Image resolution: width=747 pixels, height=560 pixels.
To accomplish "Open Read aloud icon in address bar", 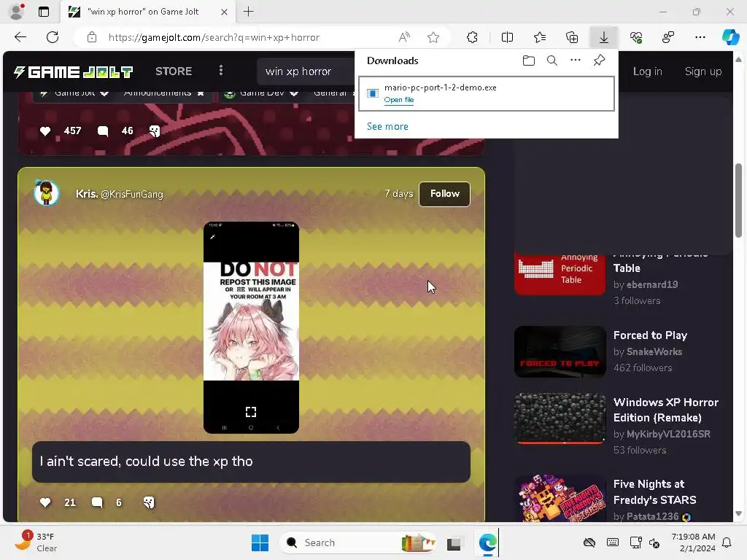I will tap(404, 37).
